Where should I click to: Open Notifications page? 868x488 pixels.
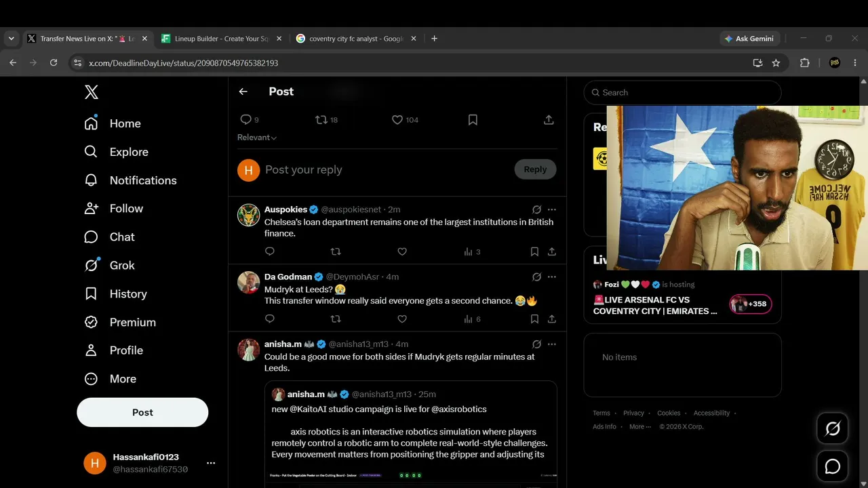coord(130,180)
